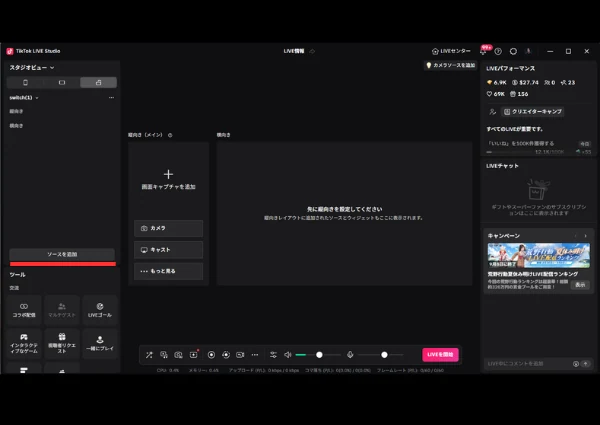Select 横向き in the source list
The height and width of the screenshot is (425, 600).
(16, 125)
